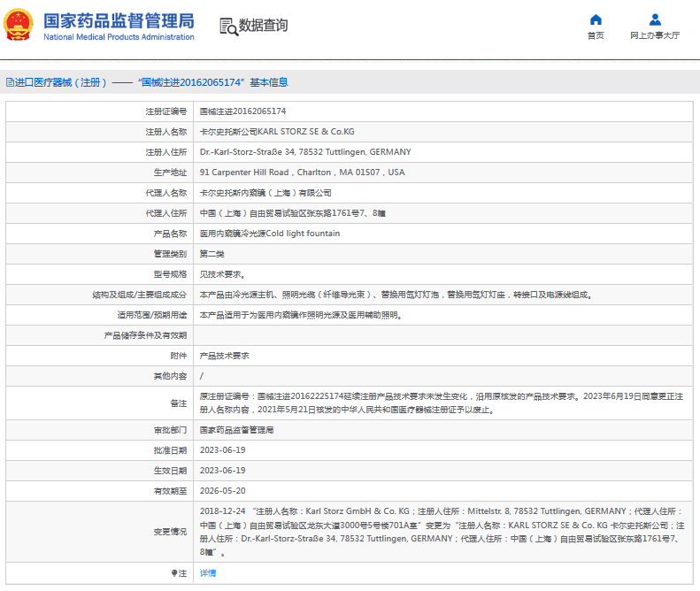Viewport: 700px width, 591px height.
Task: Click the 数据查询 magnifier icon
Action: (x=228, y=26)
